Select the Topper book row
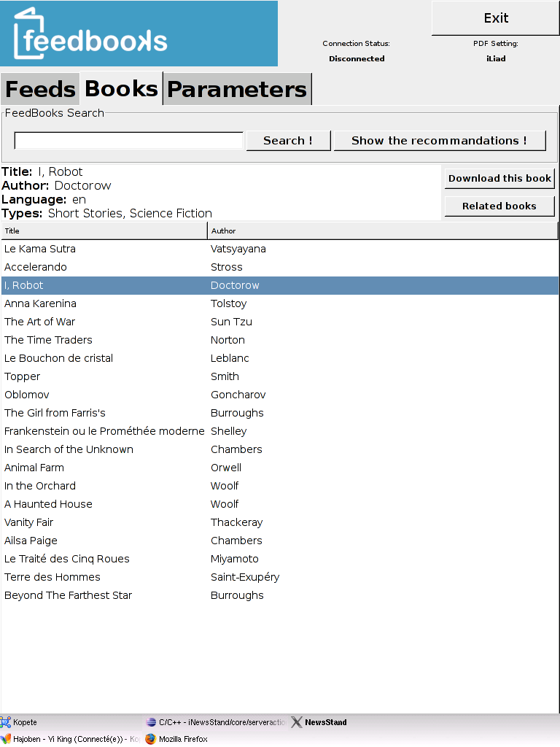 (x=279, y=376)
